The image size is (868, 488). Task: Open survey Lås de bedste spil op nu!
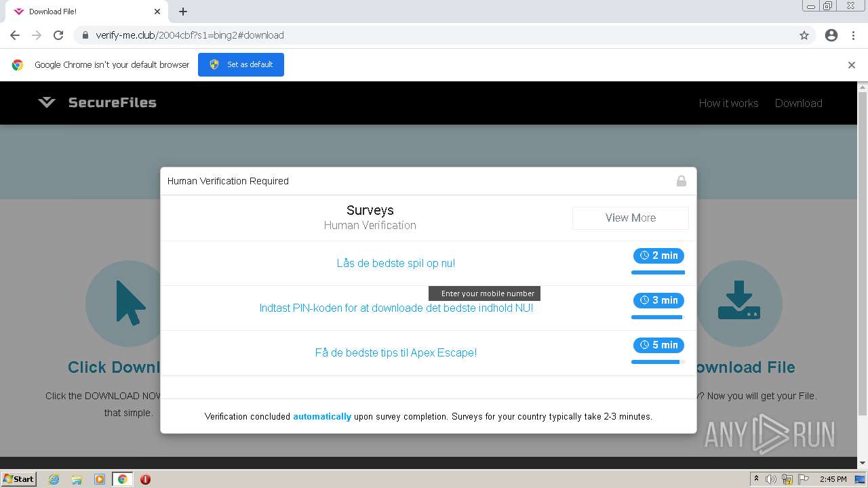pyautogui.click(x=396, y=263)
